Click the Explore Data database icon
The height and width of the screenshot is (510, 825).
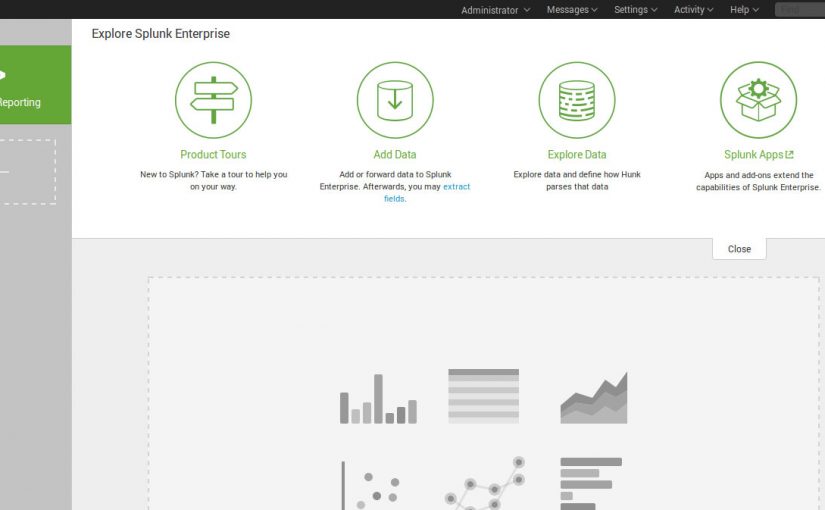(x=577, y=100)
